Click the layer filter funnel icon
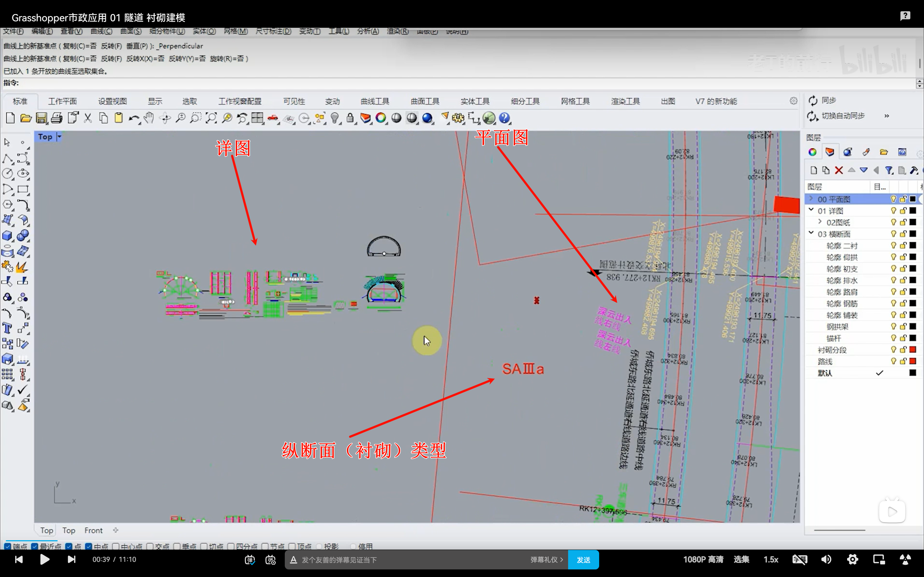924x577 pixels. (x=889, y=170)
